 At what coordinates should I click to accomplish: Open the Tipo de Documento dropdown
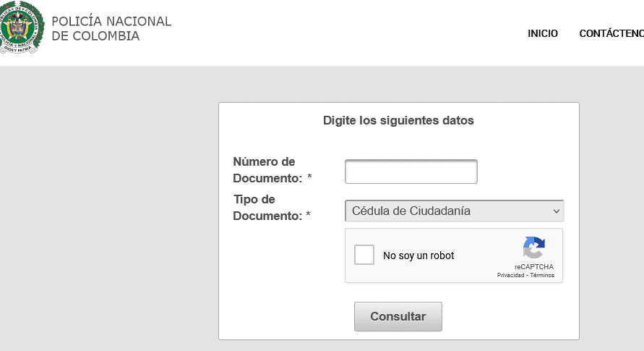click(454, 211)
